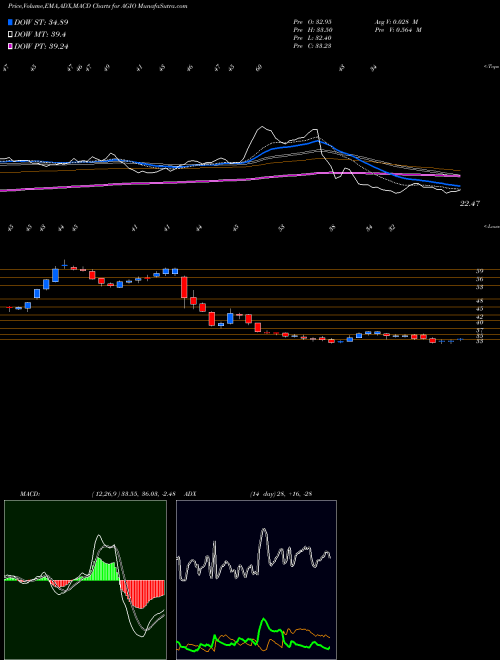This screenshot has height=660, width=500.
Task: Click the 36 price axis label
Action: point(479,279)
